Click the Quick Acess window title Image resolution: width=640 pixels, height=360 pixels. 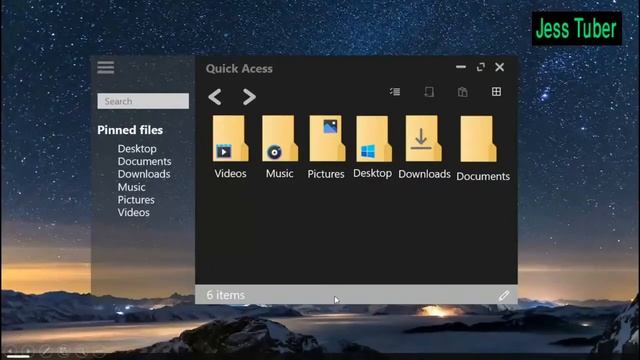(x=239, y=69)
